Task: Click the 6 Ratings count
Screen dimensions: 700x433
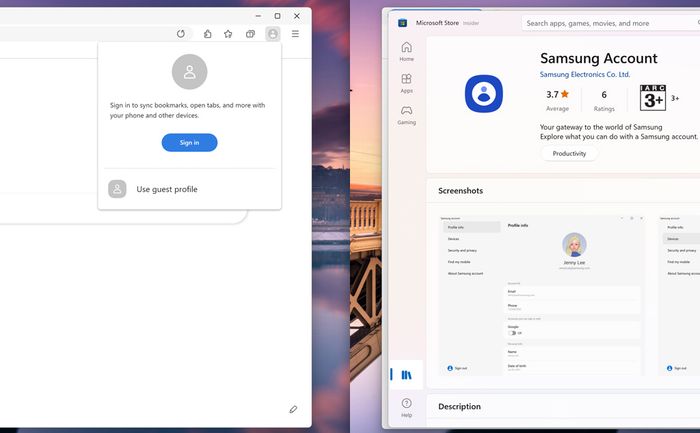Action: (x=604, y=100)
